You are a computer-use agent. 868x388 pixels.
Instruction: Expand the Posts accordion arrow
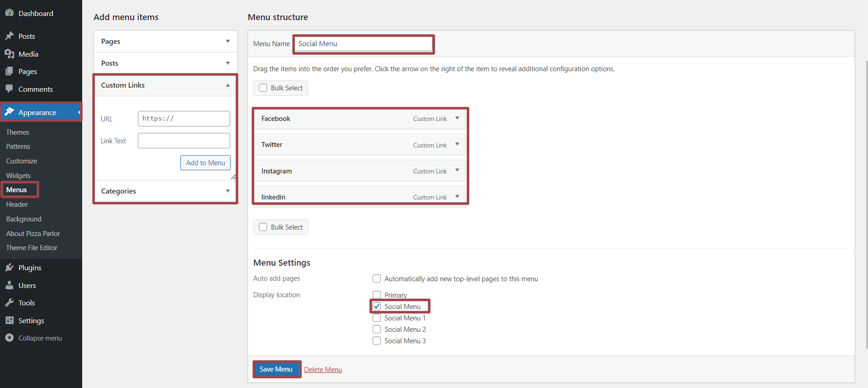(228, 63)
